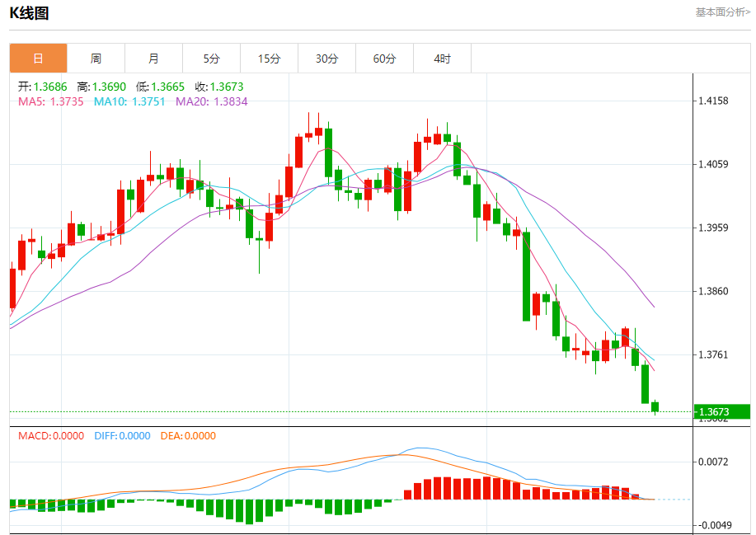
Task: Select the 30分 timeframe tab
Action: click(x=326, y=59)
